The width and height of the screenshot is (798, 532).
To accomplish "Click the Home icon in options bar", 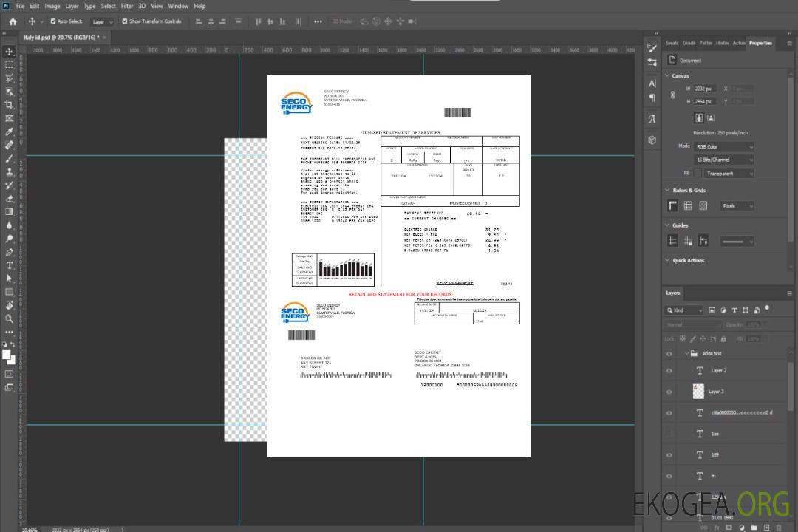I will 13,21.
